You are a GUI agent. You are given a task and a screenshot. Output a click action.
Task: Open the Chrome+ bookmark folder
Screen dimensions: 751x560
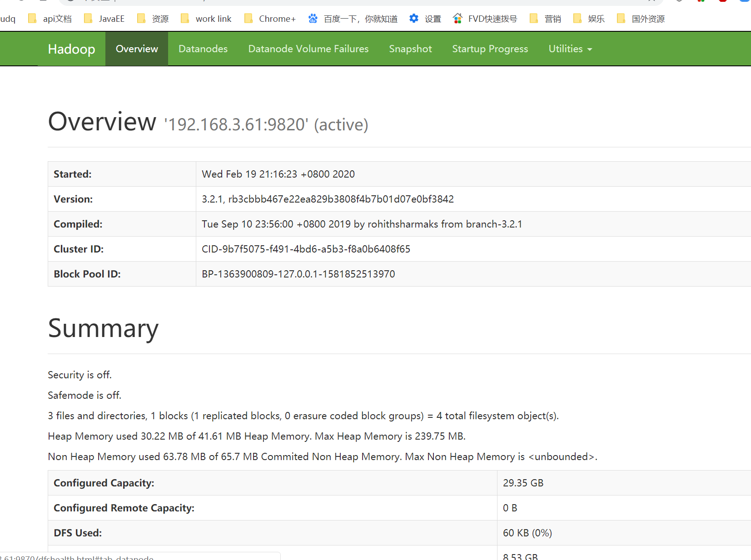click(269, 19)
